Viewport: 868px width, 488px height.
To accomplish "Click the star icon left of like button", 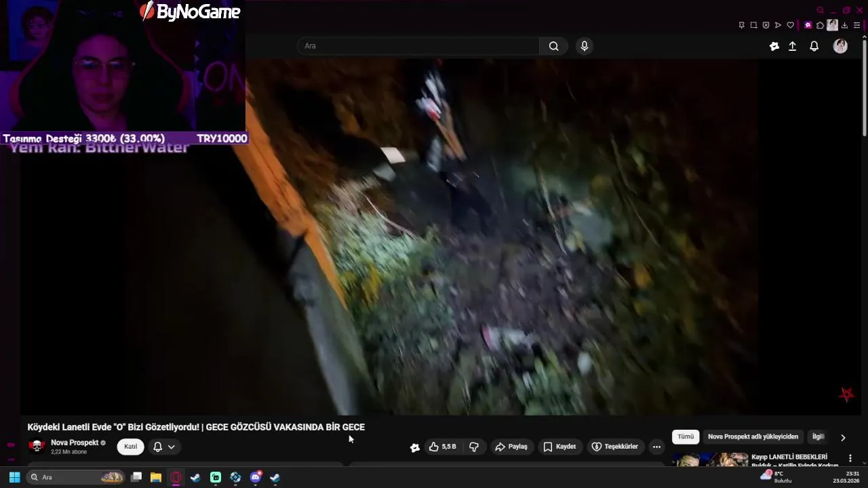I will (x=415, y=447).
